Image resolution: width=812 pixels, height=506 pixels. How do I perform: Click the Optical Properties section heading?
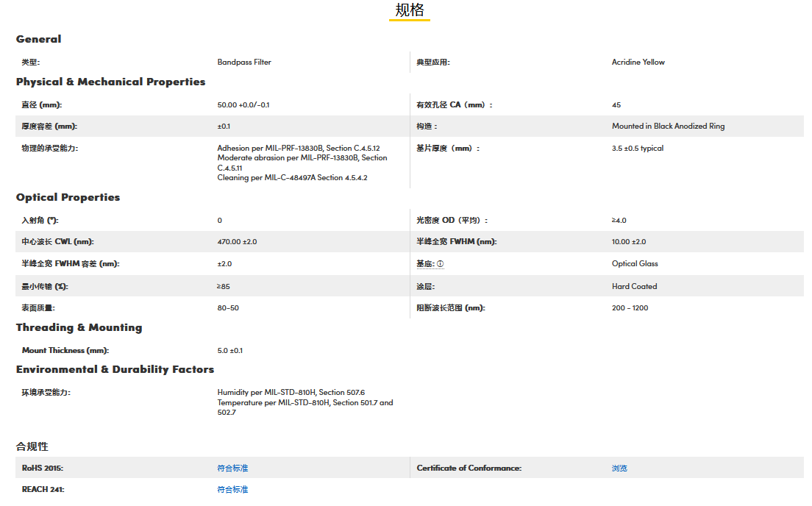click(x=68, y=197)
